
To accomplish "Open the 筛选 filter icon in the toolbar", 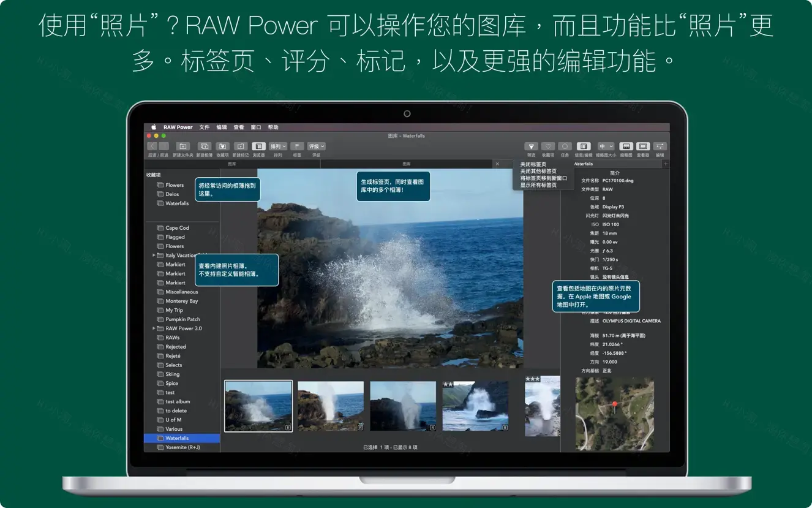I will 532,146.
